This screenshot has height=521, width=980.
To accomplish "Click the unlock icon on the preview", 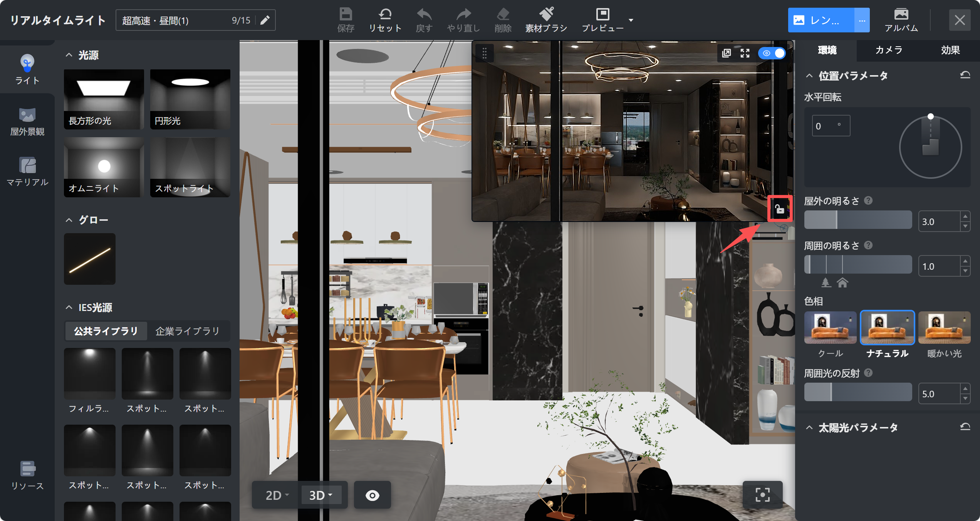I will [780, 209].
